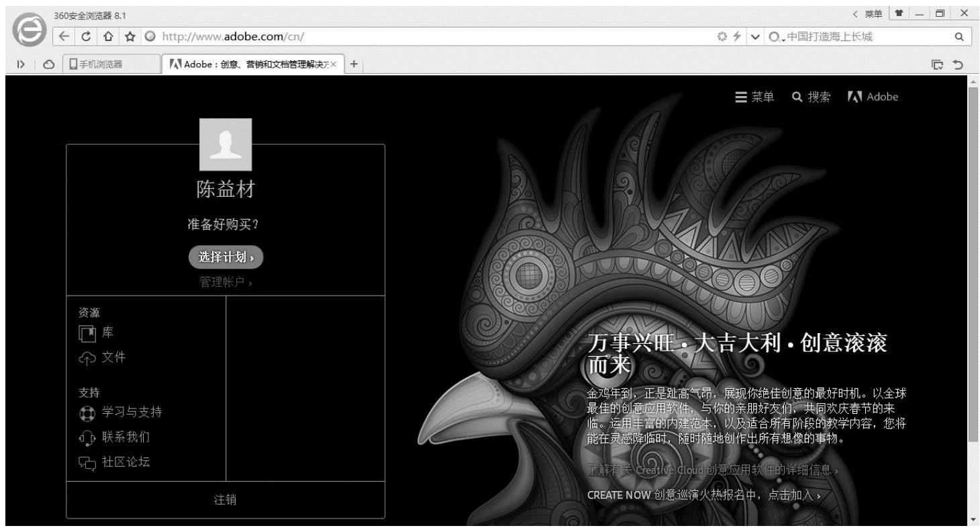Open the 库 library icon
Screen dimensions: 980x528
coord(87,334)
